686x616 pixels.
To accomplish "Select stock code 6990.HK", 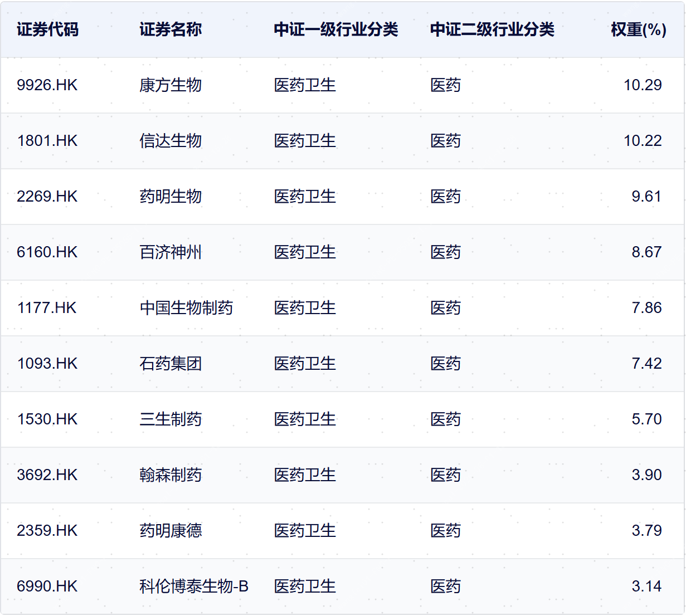I will pyautogui.click(x=47, y=586).
